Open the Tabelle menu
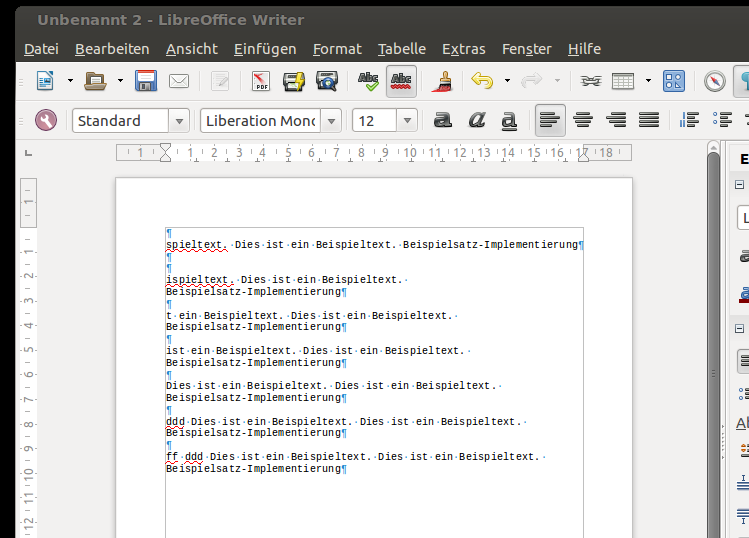Viewport: 749px width, 538px height. (402, 49)
